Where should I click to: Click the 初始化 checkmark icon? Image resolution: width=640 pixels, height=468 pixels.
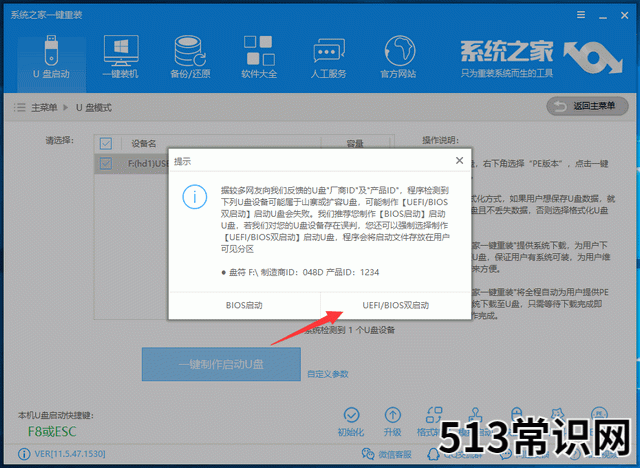(x=351, y=415)
